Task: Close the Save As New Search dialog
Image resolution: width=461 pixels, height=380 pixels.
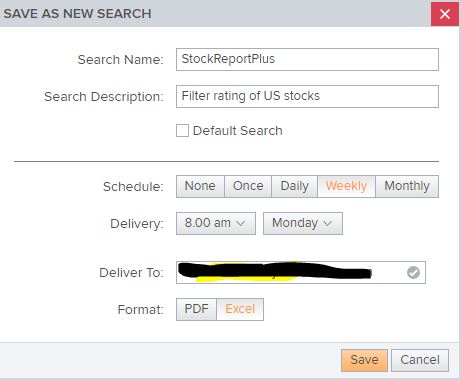Action: click(445, 14)
